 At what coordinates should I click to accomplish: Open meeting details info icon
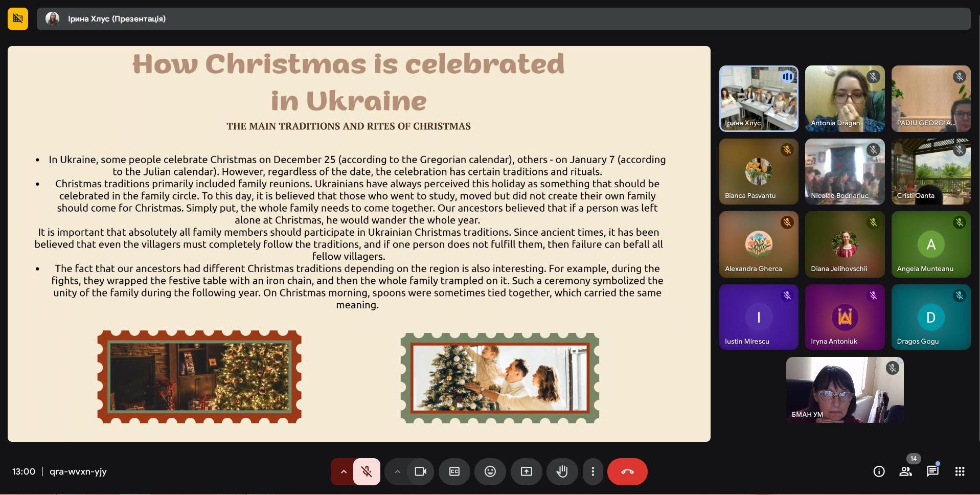pos(879,471)
